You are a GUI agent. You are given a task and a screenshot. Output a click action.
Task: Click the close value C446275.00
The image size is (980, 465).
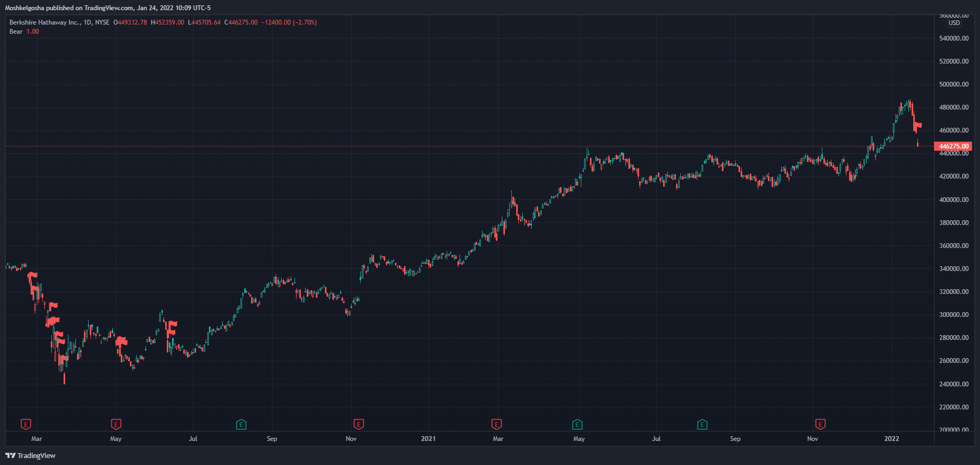[x=241, y=22]
